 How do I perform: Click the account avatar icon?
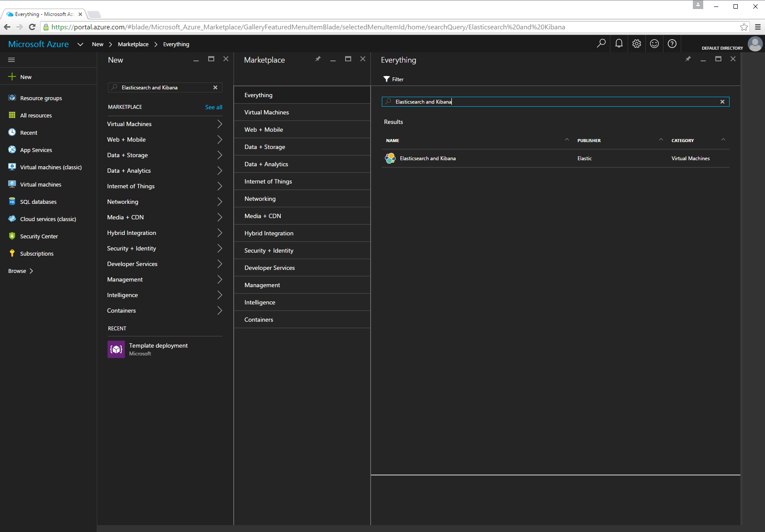click(x=755, y=44)
